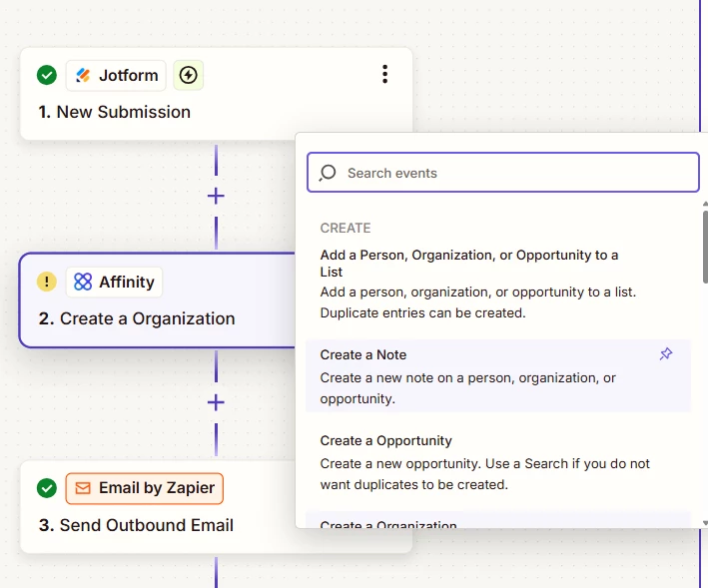Select the Create a Note event

point(498,376)
